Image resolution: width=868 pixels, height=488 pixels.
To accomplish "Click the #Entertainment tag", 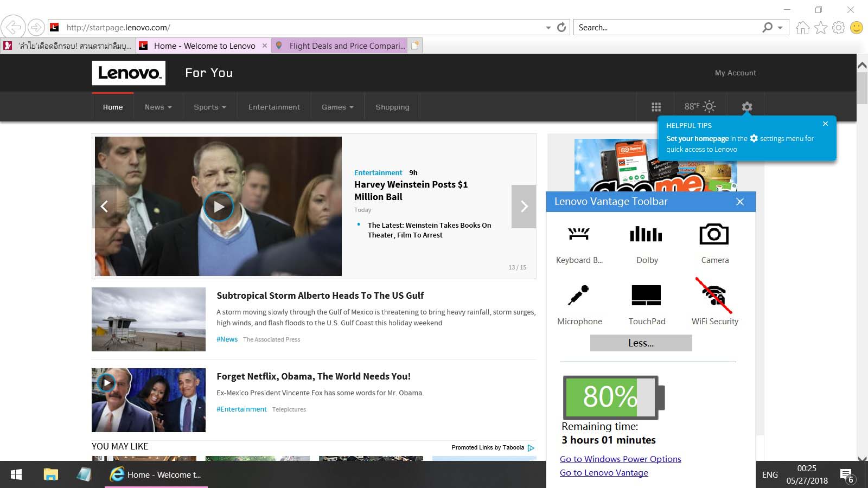I will point(241,409).
